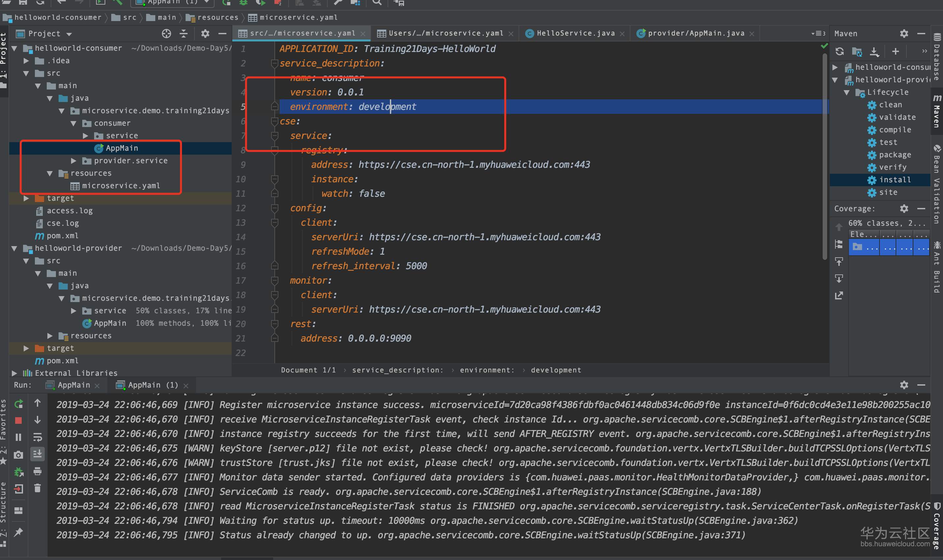Rerun AppMain with the green rerun icon
Viewport: 943px width, 560px height.
(x=18, y=404)
